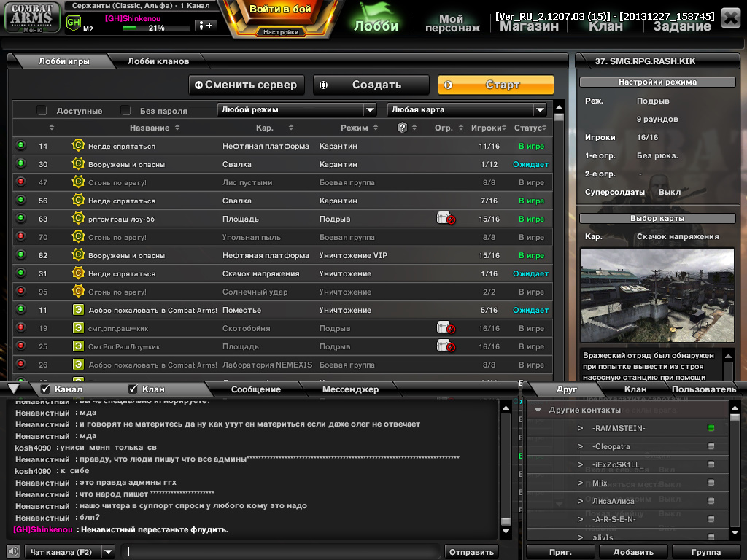Click the Приг. invite button

click(560, 552)
